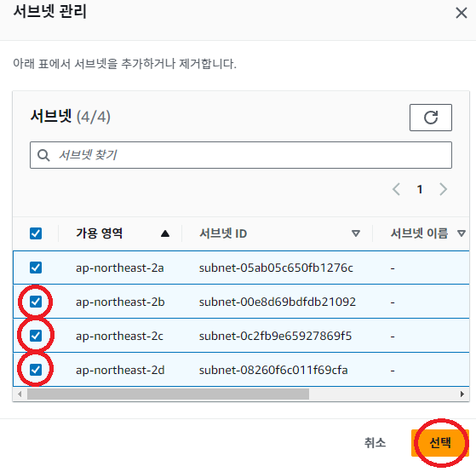Click subnet-08260f6c011f69cfa ID cell

[273, 370]
